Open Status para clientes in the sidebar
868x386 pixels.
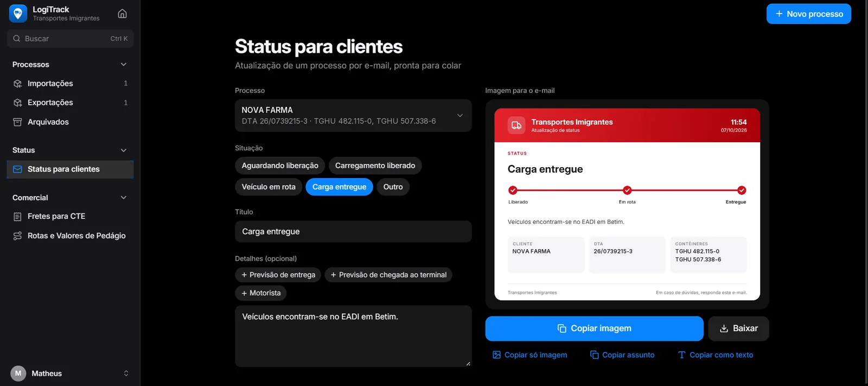[x=70, y=169]
